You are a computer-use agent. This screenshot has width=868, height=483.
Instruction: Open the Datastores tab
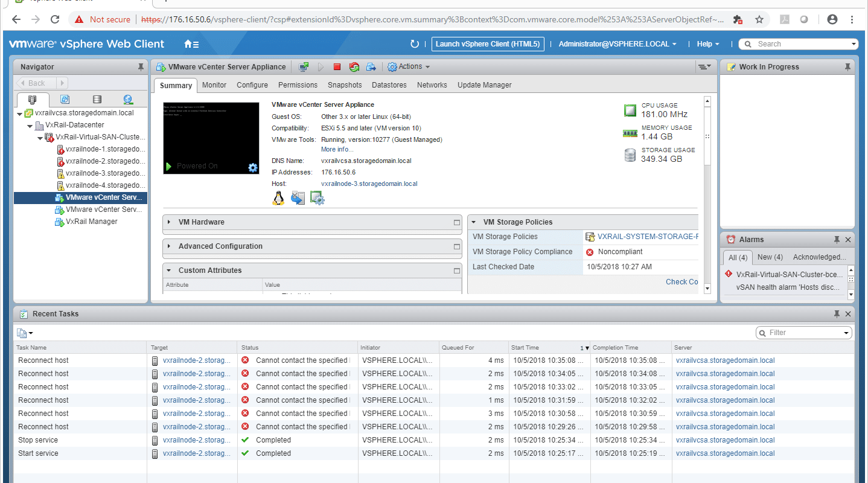389,85
